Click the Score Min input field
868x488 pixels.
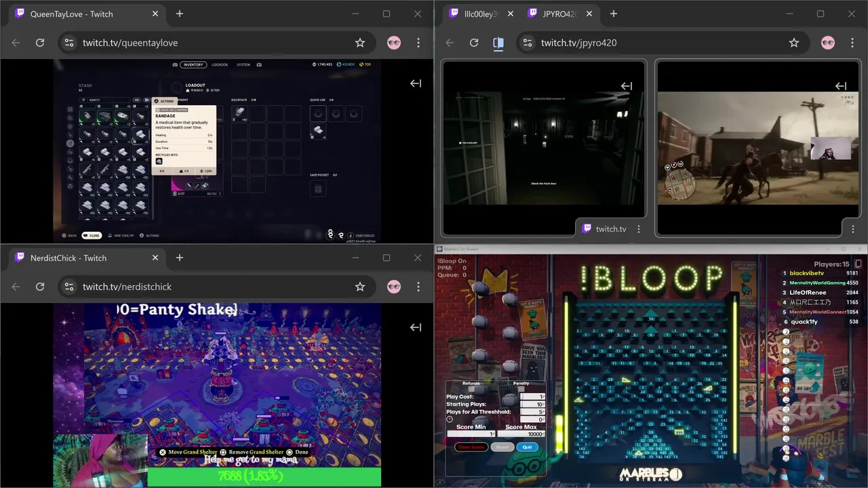[471, 434]
